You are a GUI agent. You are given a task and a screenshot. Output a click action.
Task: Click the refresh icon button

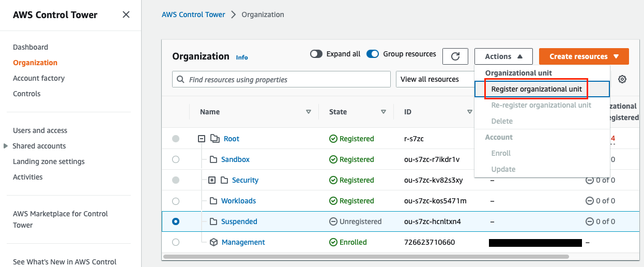[455, 56]
